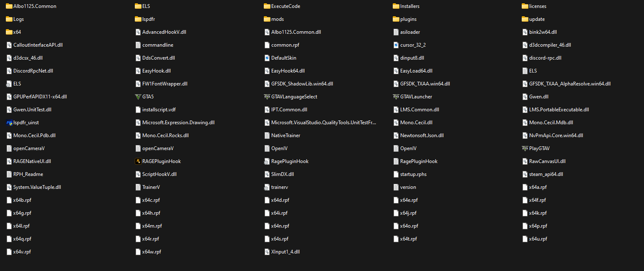The height and width of the screenshot is (271, 644).
Task: Select the installscript.vdf file icon
Action: click(x=138, y=110)
